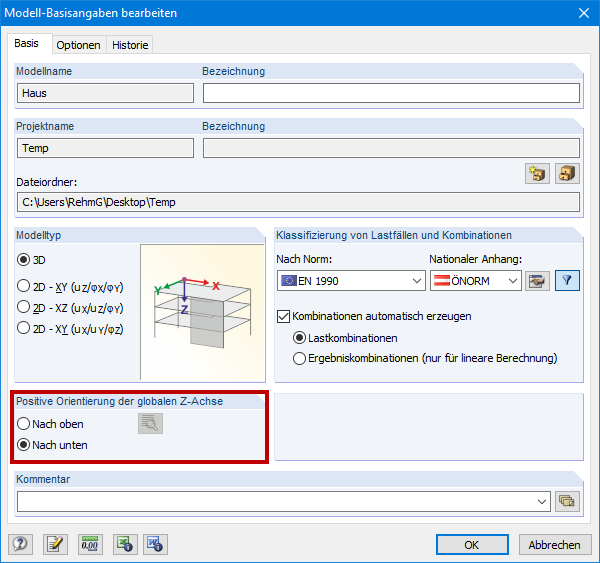Screen dimensions: 600x563
Task: Open help question mark icon
Action: (x=20, y=544)
